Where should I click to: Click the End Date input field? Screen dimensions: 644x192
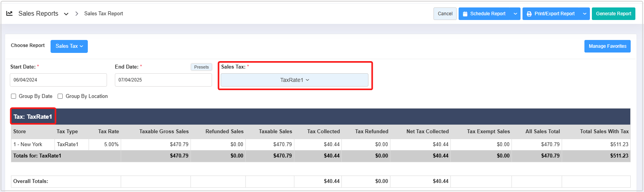click(163, 80)
